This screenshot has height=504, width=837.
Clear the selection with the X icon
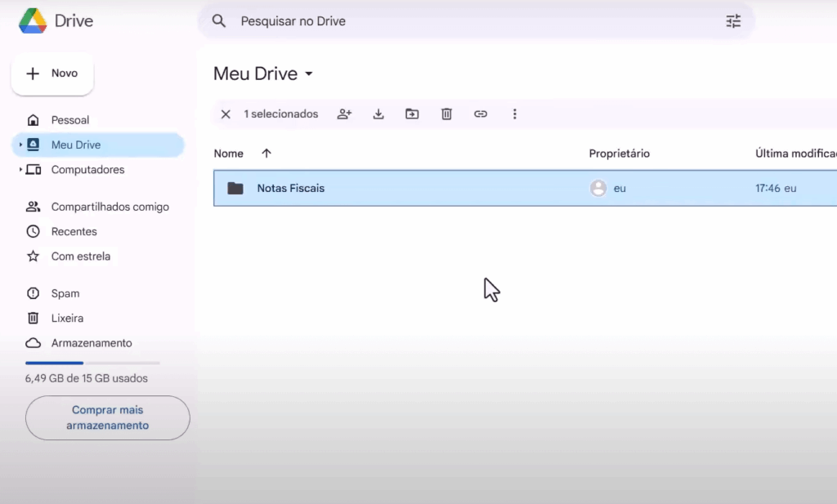226,114
